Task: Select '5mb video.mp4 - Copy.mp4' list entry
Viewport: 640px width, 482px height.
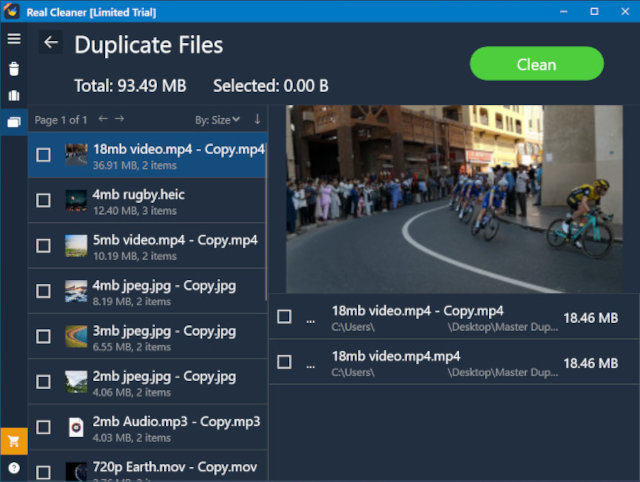Action: [x=147, y=246]
